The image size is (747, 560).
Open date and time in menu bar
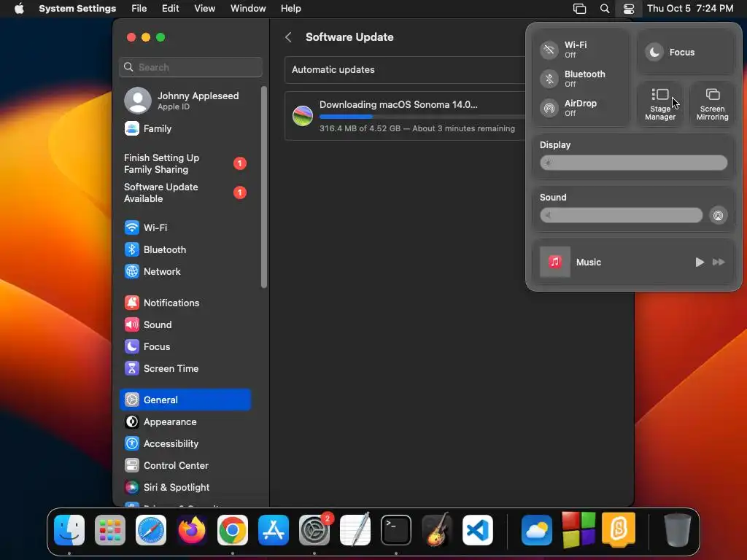[690, 9]
